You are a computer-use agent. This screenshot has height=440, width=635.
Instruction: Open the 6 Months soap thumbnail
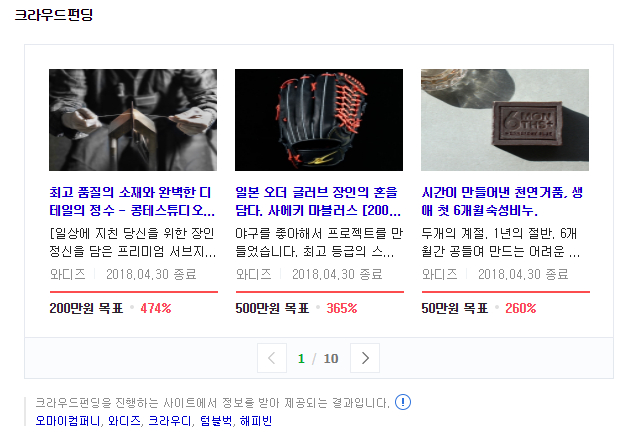click(505, 120)
